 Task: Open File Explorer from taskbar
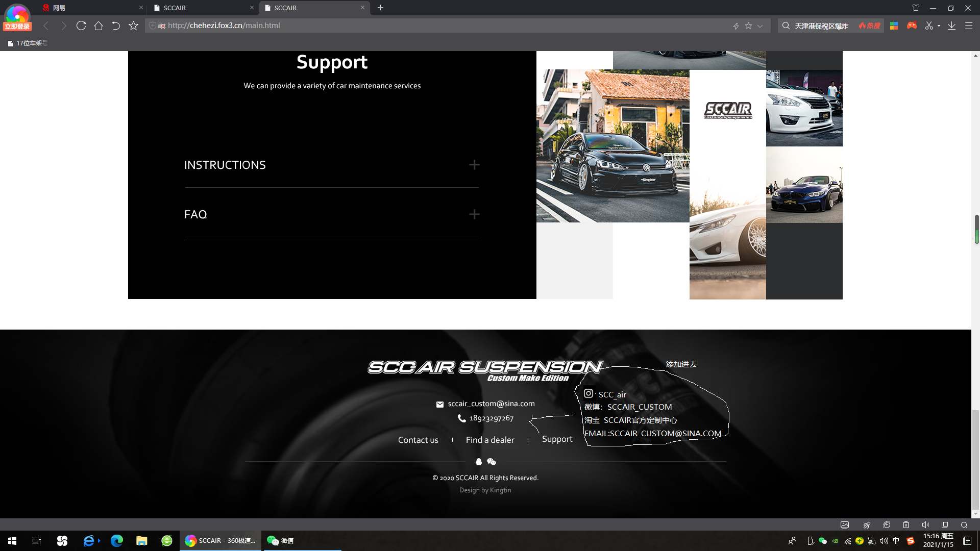pyautogui.click(x=142, y=541)
